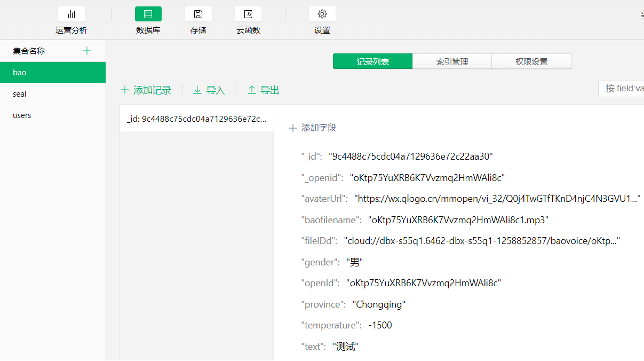Viewport: 644px width, 361px height.
Task: Click the 添加记录 plus icon
Action: pyautogui.click(x=125, y=90)
